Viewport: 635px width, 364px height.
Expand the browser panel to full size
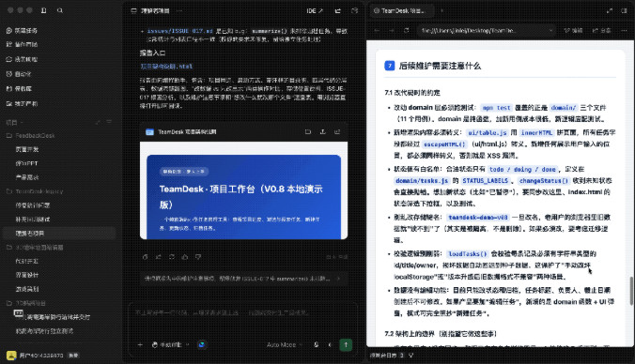point(610,11)
